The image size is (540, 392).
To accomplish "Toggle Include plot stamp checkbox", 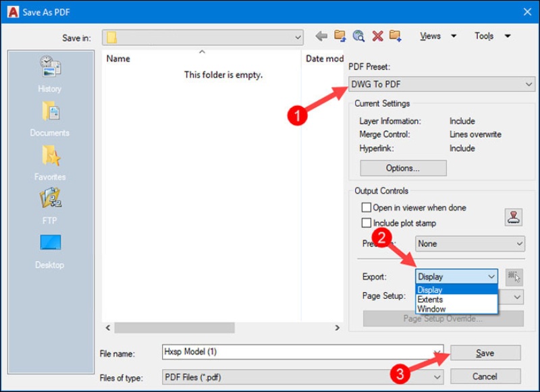I will pyautogui.click(x=367, y=223).
